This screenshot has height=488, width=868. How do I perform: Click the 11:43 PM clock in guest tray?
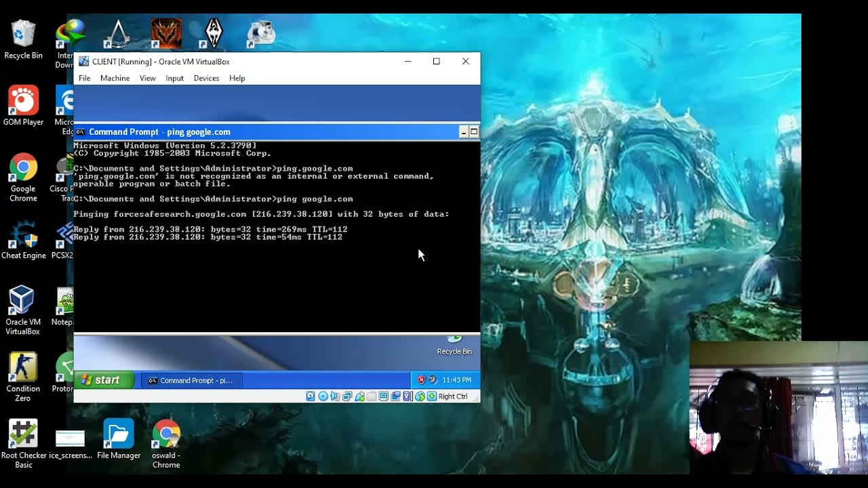[x=456, y=380]
